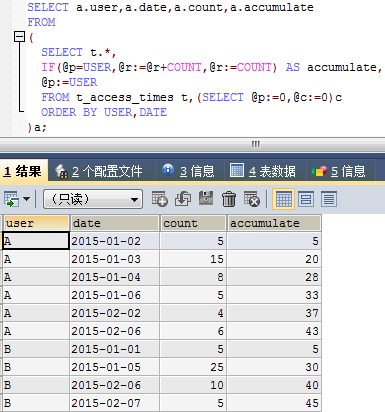Select accumulate cell with value 40
The width and height of the screenshot is (385, 412).
[274, 385]
